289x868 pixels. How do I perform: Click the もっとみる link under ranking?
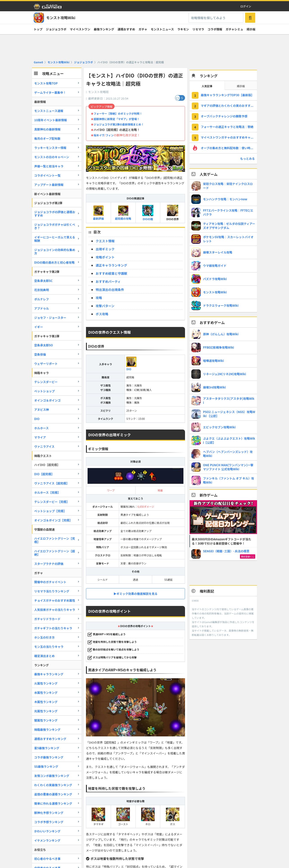[x=247, y=159]
